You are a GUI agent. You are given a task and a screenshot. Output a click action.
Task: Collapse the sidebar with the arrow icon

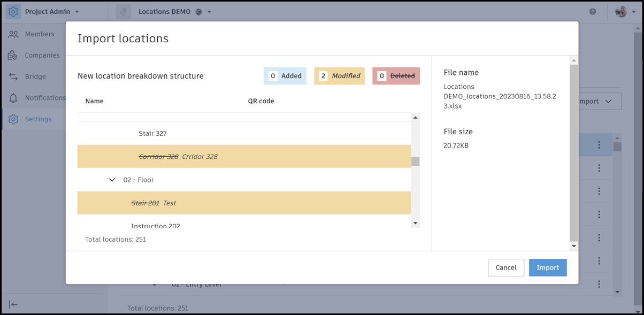tap(13, 304)
